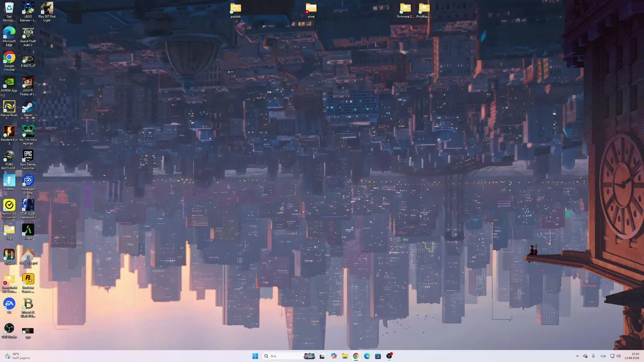This screenshot has height=362, width=644.
Task: Select the Black Myth desktop shortcut with B logo
Action: [x=28, y=307]
